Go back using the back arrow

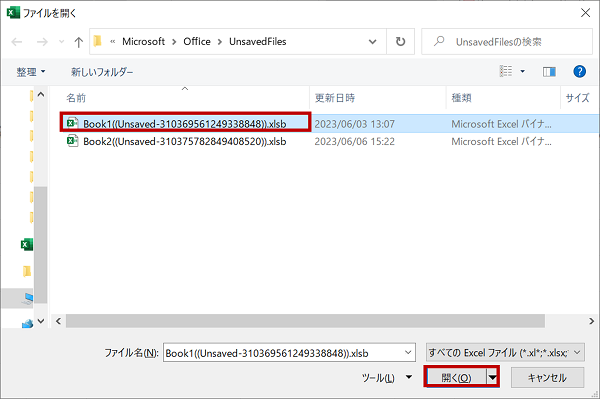pos(17,42)
